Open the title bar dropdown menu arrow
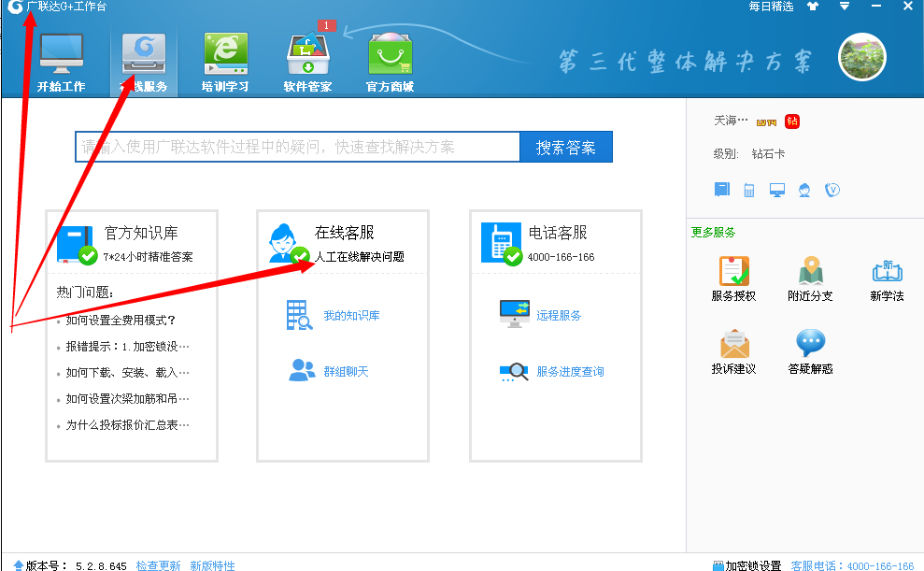This screenshot has height=571, width=924. click(x=845, y=7)
